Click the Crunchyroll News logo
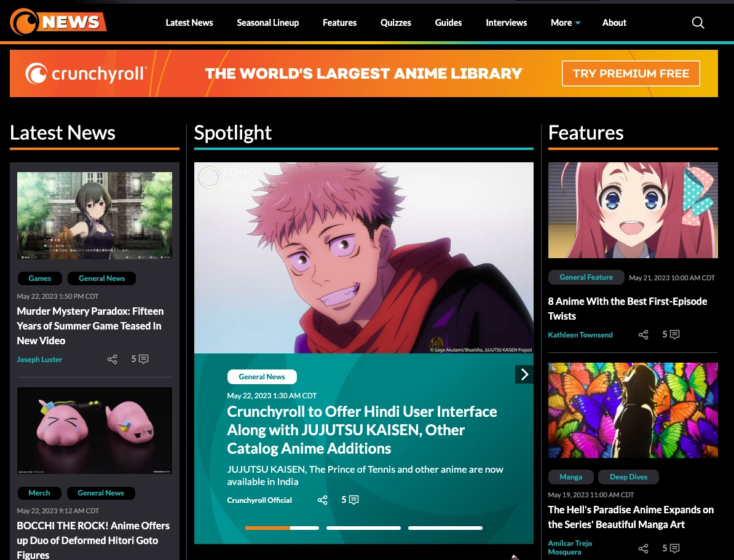Viewport: 734px width, 560px height. [58, 22]
